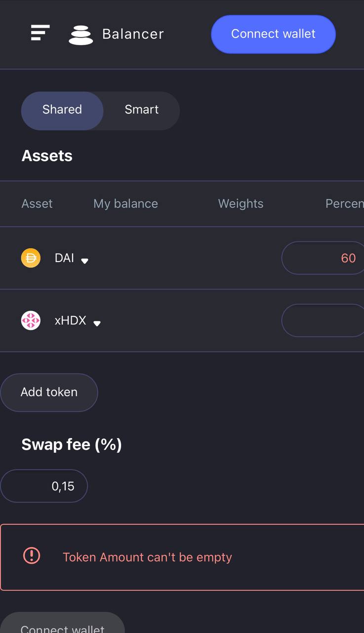The height and width of the screenshot is (633, 364).
Task: Click the red error warning icon
Action: [32, 555]
